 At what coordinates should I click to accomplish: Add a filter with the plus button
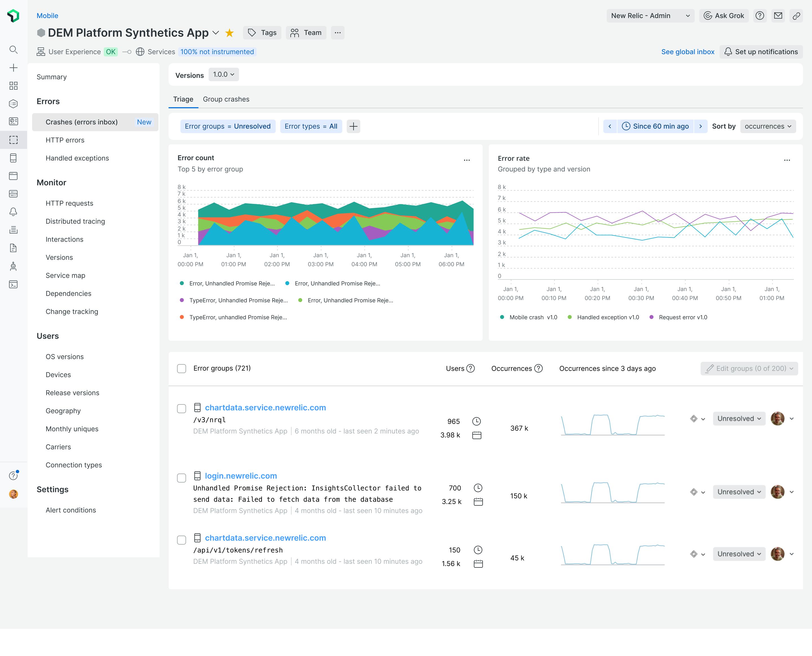(x=354, y=126)
